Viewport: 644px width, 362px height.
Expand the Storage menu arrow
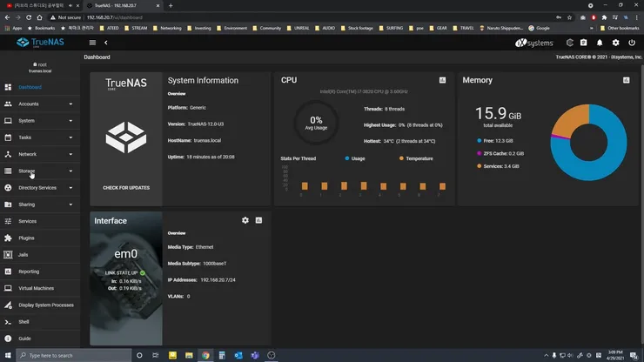click(70, 171)
